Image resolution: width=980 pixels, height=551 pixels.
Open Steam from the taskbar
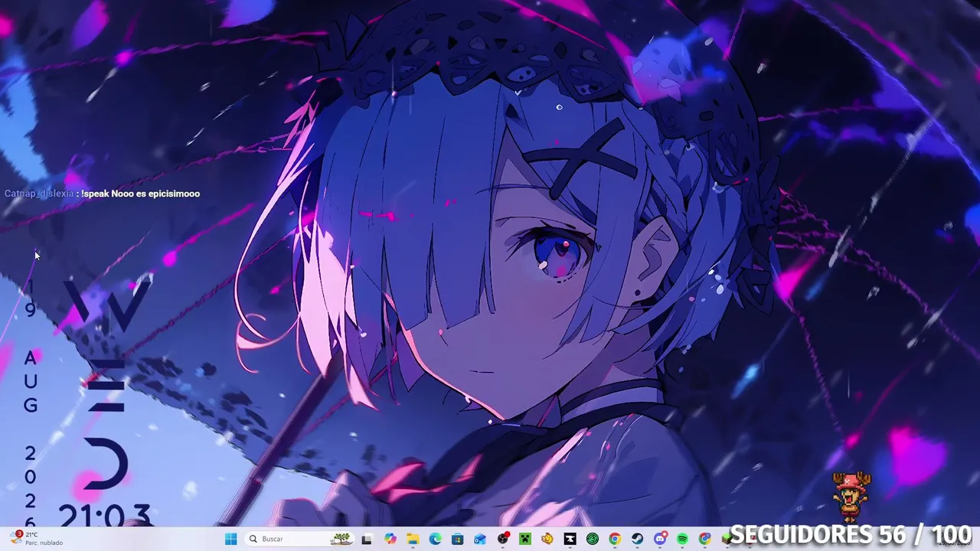point(637,539)
